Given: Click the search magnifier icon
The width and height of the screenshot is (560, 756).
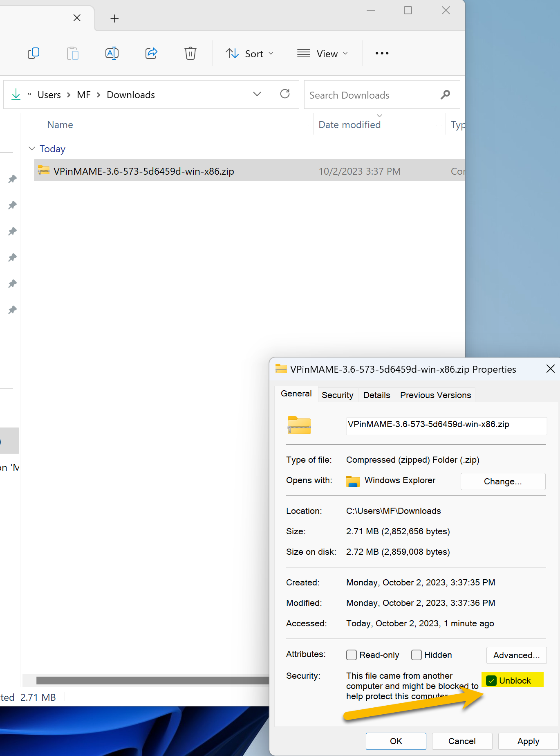Looking at the screenshot, I should point(445,95).
